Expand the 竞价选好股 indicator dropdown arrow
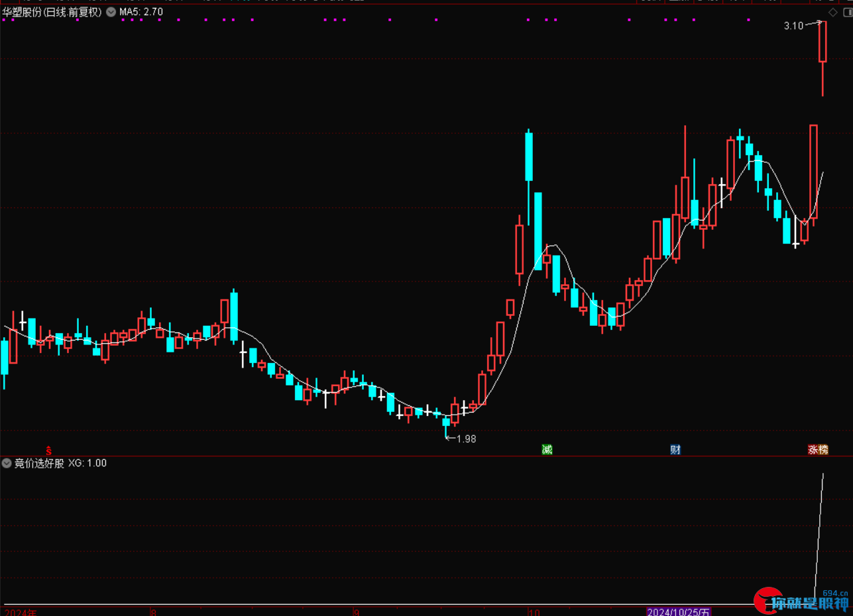Image resolution: width=853 pixels, height=616 pixels. point(7,463)
